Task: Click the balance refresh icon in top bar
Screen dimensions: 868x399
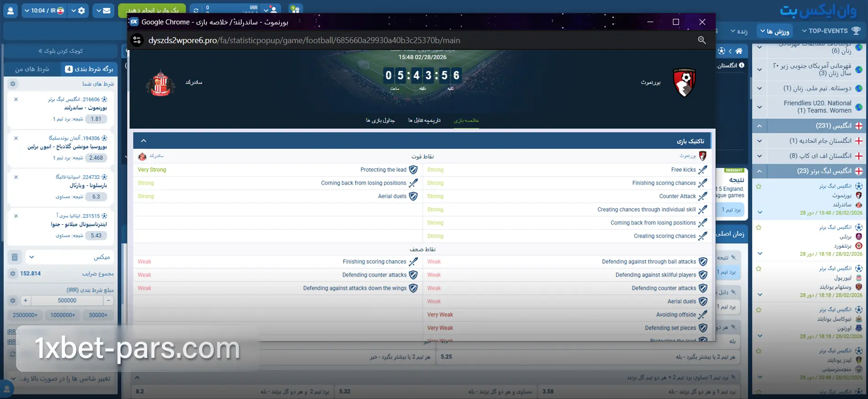Action: [196, 10]
